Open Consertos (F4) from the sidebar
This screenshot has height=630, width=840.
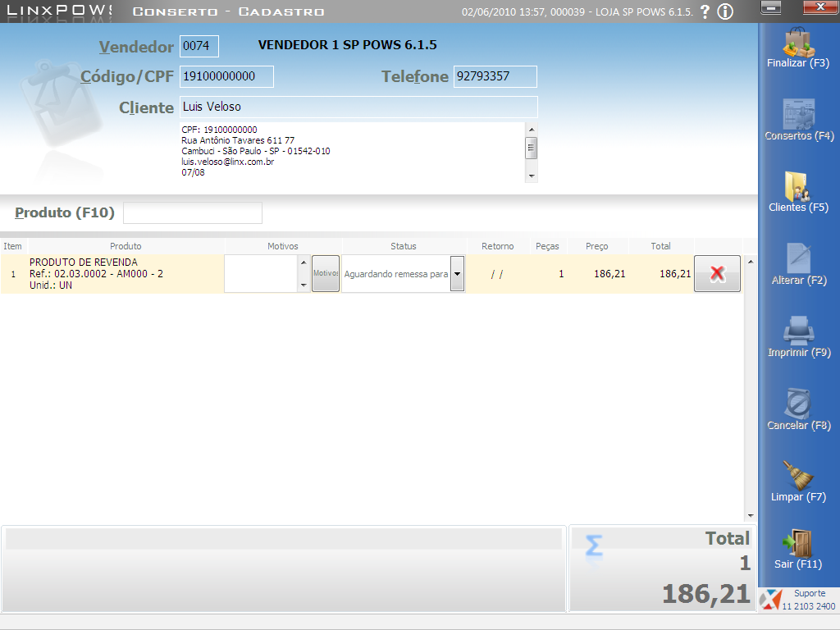tap(798, 121)
